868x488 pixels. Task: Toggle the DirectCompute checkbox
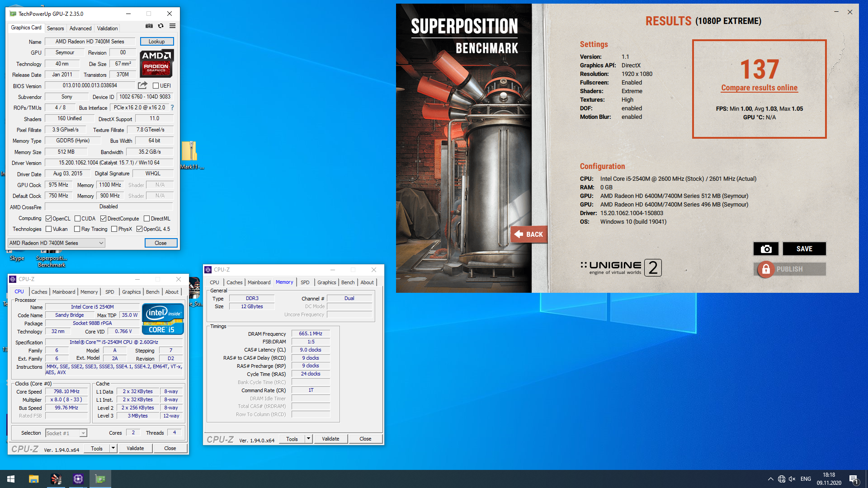(x=103, y=219)
